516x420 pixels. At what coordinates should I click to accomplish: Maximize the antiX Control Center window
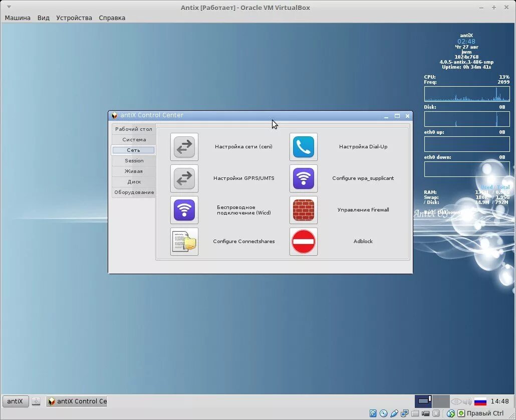pos(397,116)
